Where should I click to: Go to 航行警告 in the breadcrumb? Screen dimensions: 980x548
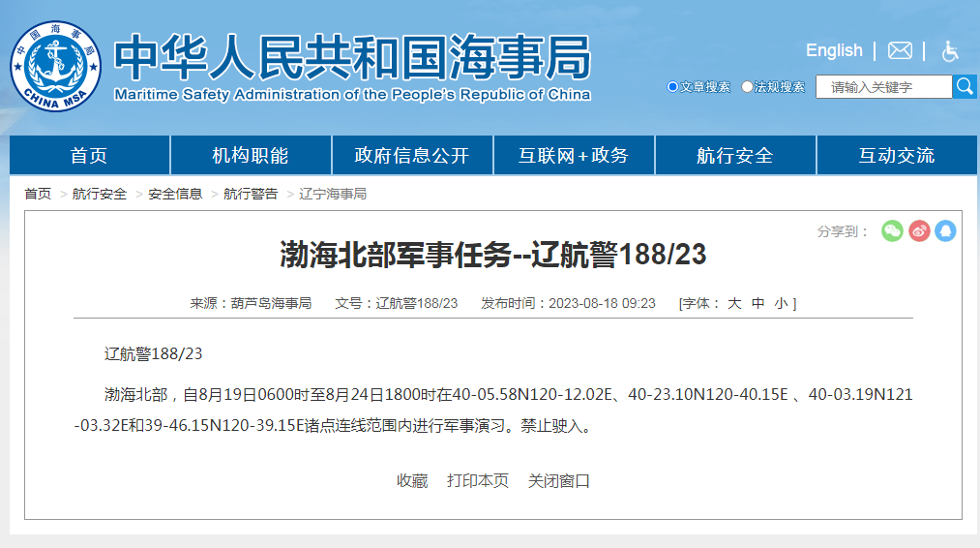click(251, 194)
